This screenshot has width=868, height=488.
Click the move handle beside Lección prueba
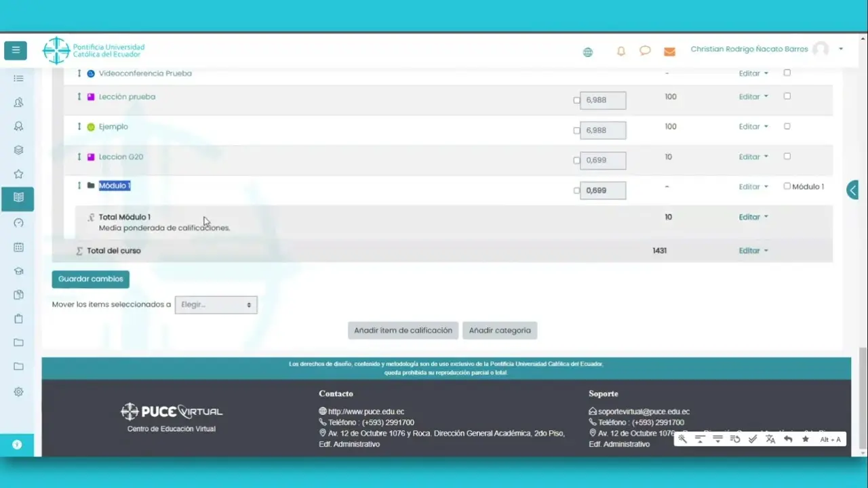point(79,97)
